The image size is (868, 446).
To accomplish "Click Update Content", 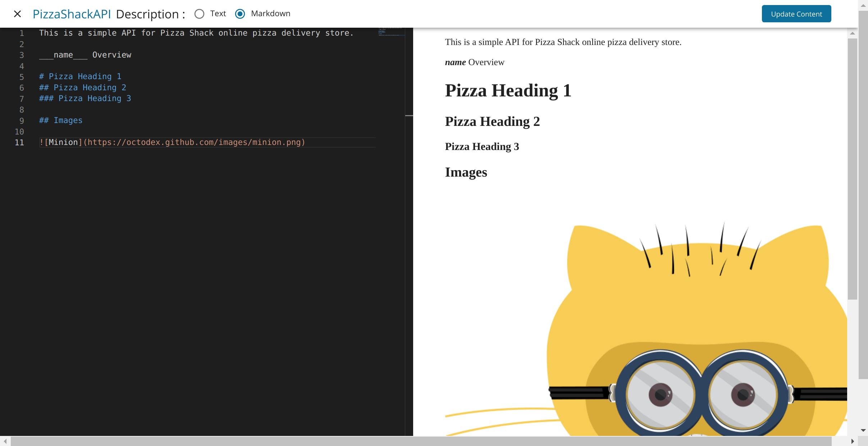I will (x=796, y=14).
